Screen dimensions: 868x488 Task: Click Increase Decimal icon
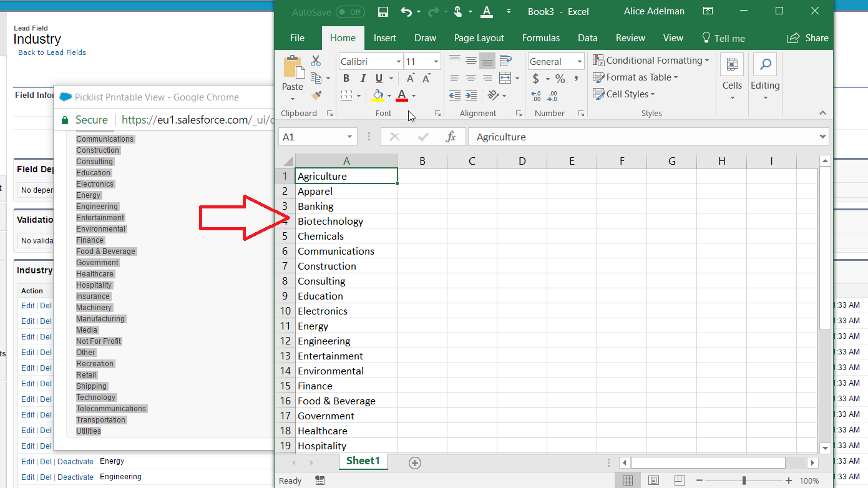click(536, 96)
